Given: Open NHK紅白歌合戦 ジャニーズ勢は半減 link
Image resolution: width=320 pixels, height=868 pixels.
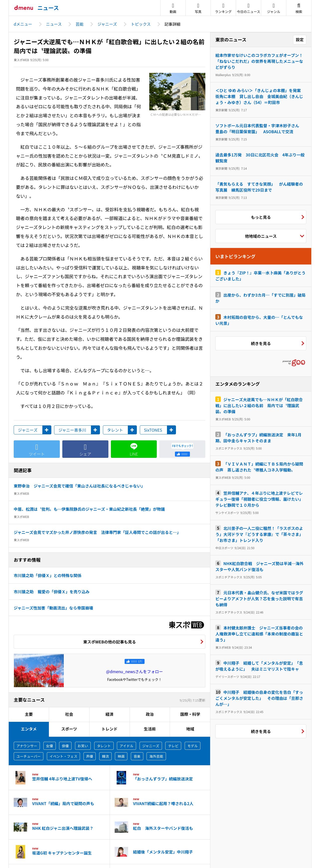Looking at the screenshot, I should pos(259,566).
